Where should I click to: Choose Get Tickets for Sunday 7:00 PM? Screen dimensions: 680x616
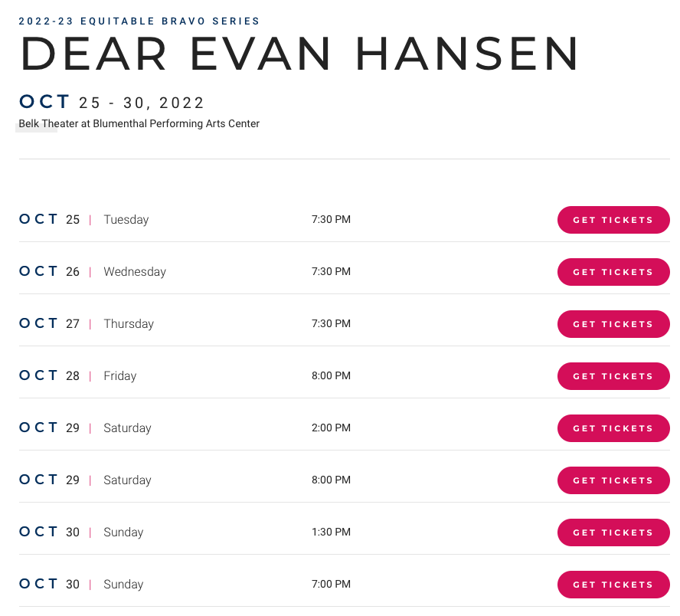613,585
